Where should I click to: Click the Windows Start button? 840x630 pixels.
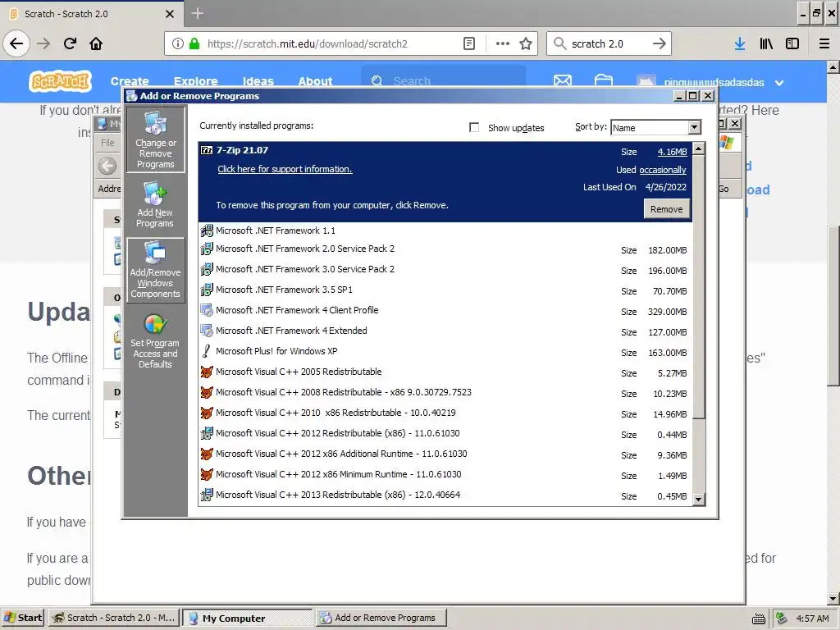[23, 618]
